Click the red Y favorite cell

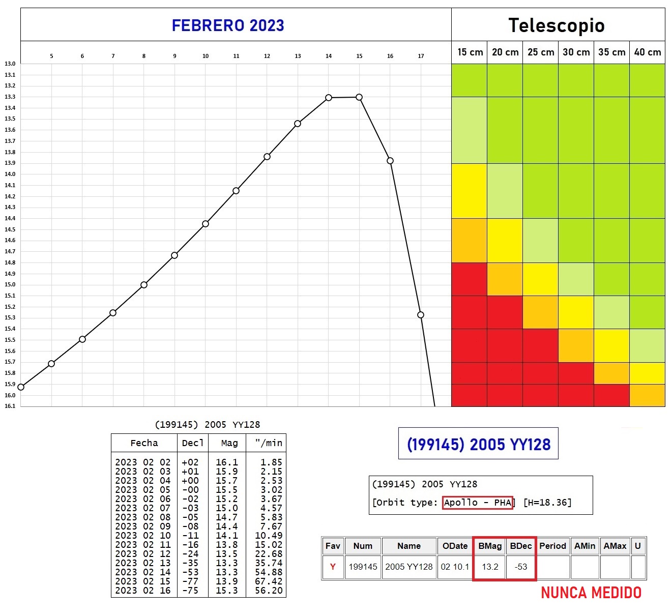(333, 567)
